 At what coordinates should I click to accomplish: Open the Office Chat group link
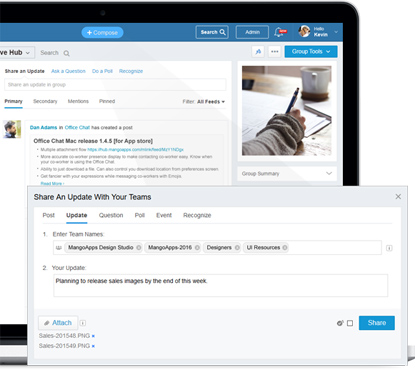(77, 128)
